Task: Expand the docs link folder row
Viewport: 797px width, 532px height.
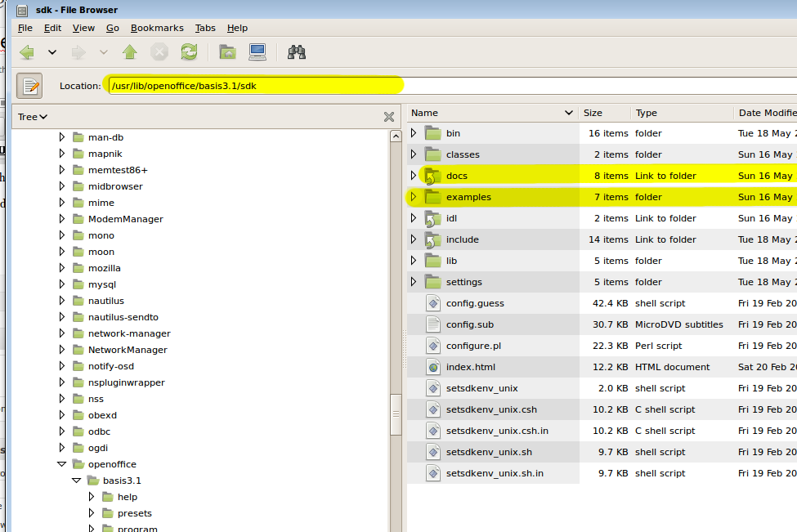Action: coord(414,176)
